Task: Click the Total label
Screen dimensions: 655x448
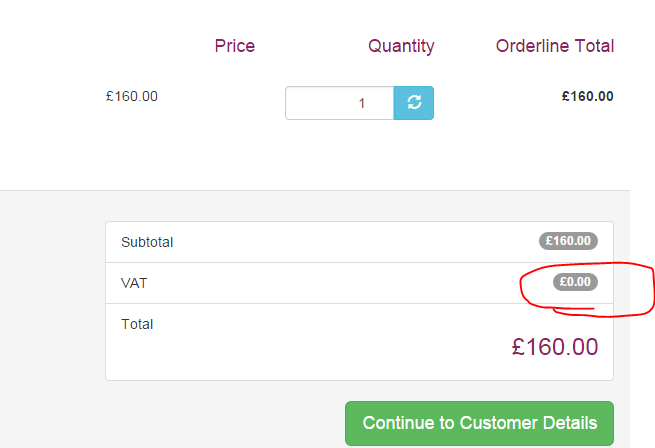Action: 137,324
